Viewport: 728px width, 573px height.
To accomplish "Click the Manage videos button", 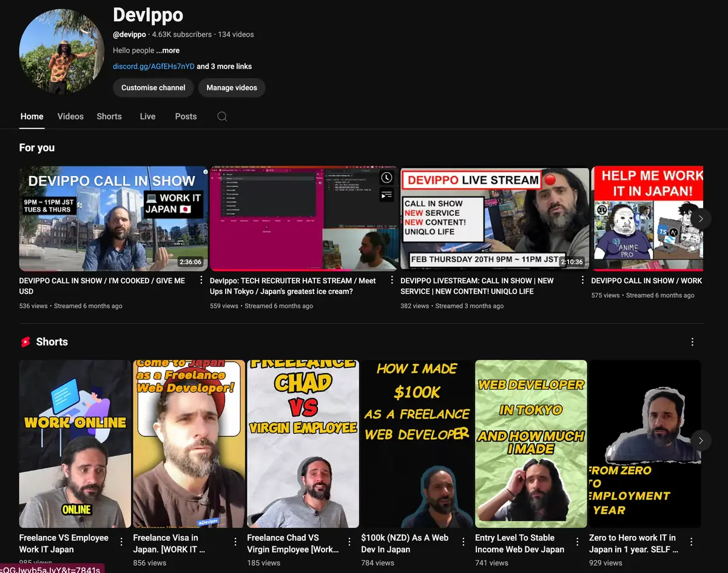I will [232, 88].
